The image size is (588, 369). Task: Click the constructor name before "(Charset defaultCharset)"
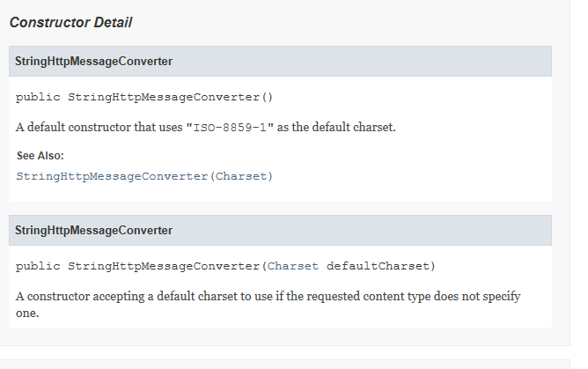click(164, 266)
